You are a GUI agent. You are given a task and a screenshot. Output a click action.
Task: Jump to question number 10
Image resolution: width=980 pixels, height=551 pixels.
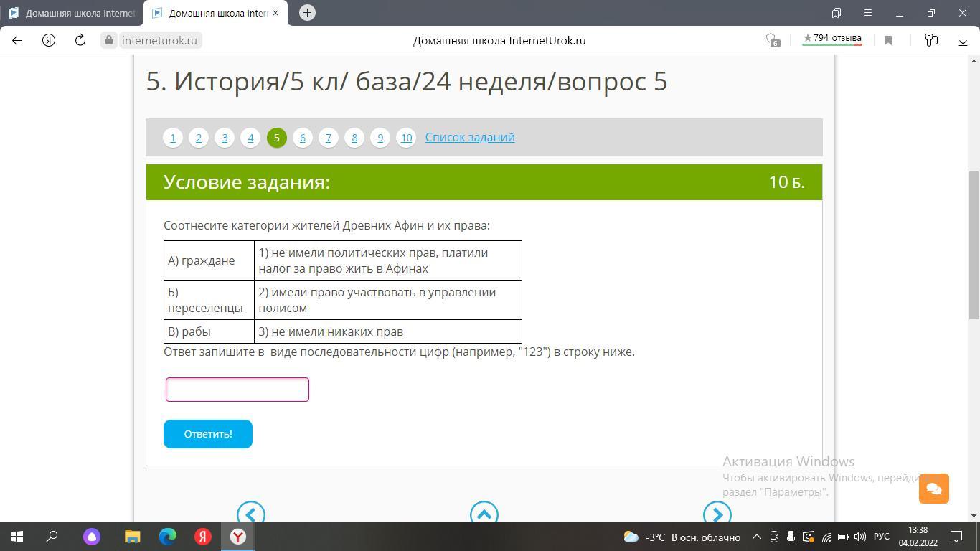pos(406,138)
